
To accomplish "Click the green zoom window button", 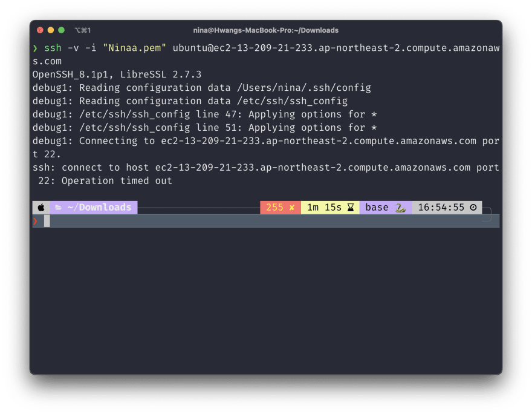I will (x=62, y=30).
